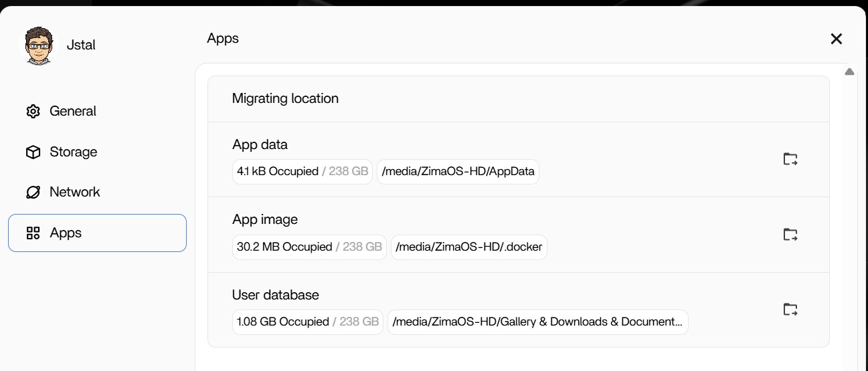
Task: Select the User database row title
Action: (275, 295)
